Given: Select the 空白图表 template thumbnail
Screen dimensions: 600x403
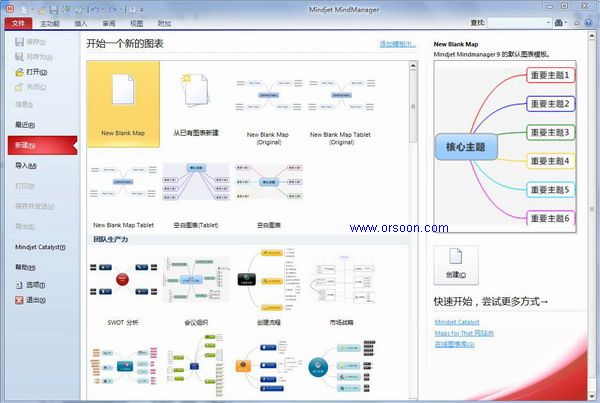Looking at the screenshot, I should point(269,181).
